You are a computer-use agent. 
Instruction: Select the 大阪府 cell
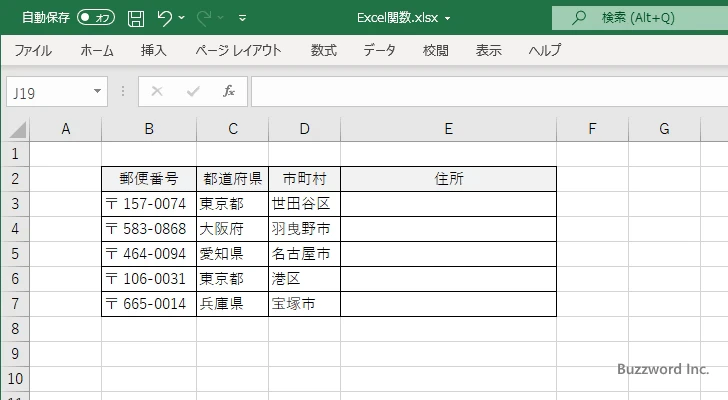point(233,229)
